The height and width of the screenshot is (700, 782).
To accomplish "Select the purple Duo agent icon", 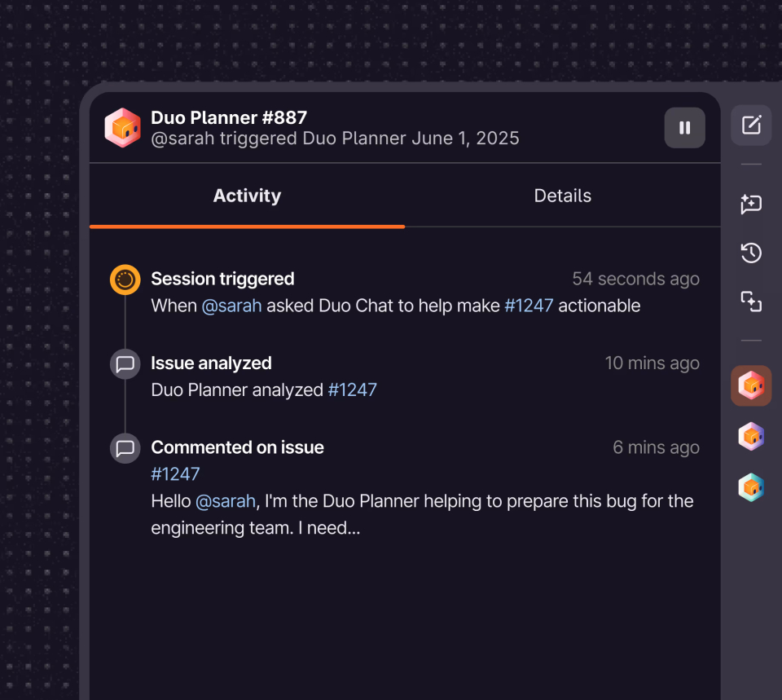I will (751, 437).
